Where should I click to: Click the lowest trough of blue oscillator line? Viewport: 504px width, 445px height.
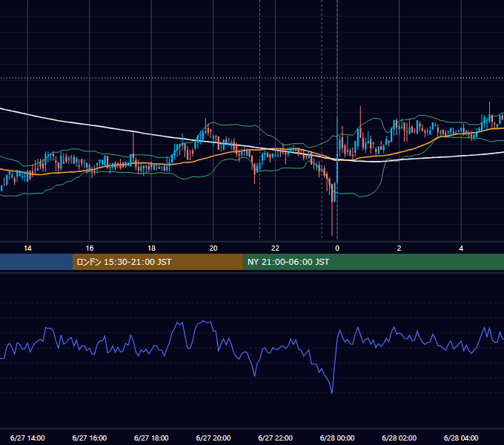pos(332,392)
